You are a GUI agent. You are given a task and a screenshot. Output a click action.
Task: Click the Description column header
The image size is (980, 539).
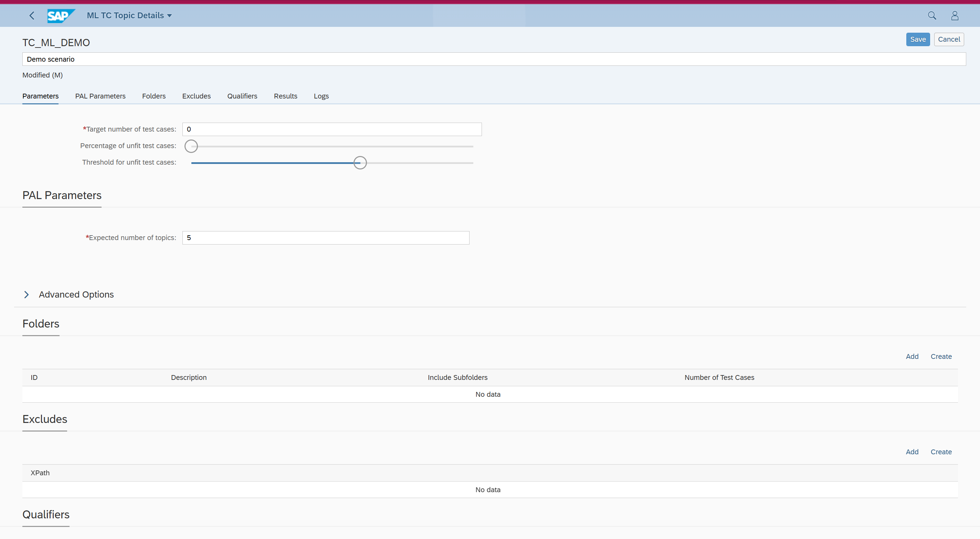pos(189,377)
